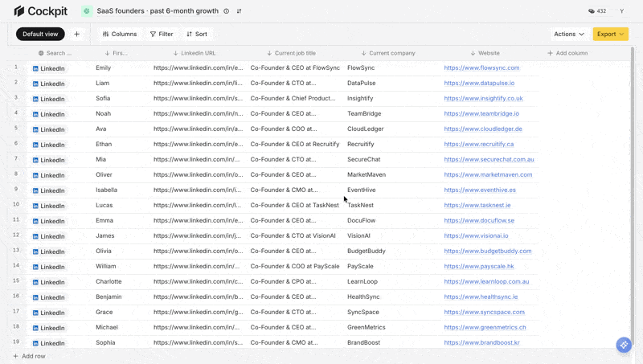Open the Website column header

point(485,53)
